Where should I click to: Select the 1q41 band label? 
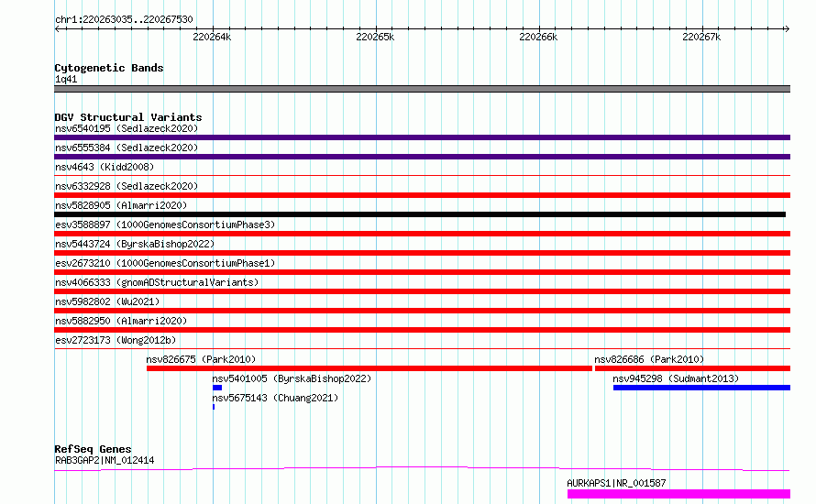[66, 79]
